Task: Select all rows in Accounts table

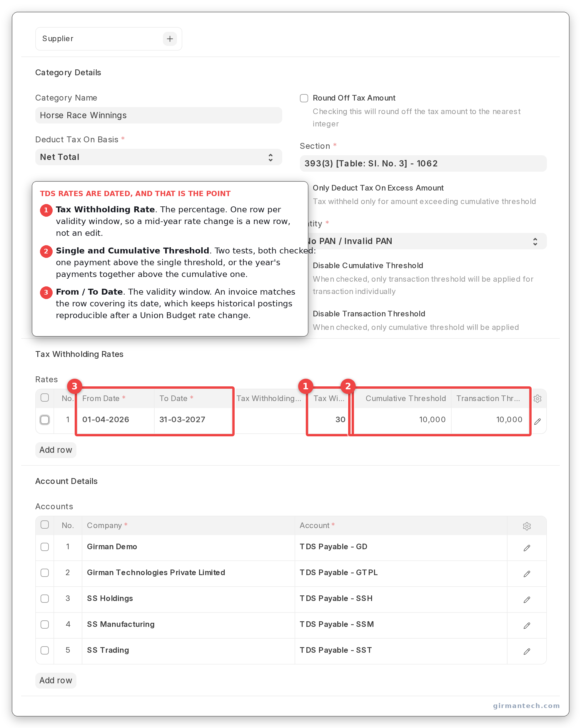Action: (x=45, y=525)
